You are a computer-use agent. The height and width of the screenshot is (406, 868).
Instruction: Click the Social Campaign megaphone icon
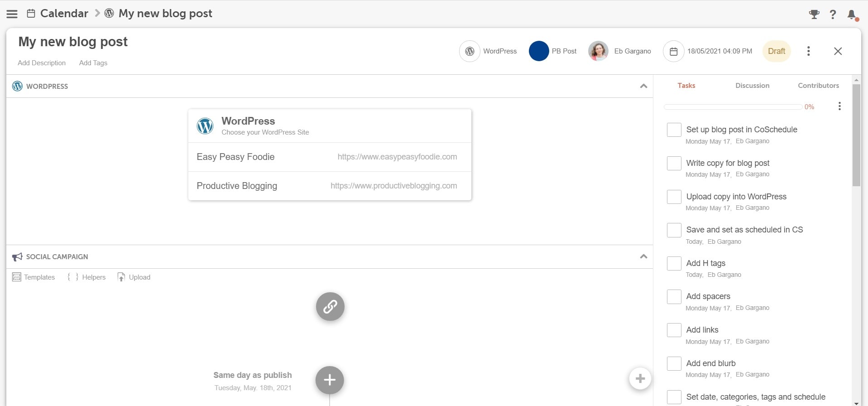pyautogui.click(x=17, y=257)
